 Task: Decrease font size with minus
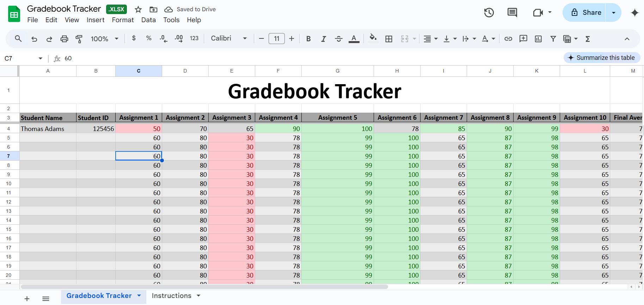click(x=261, y=39)
